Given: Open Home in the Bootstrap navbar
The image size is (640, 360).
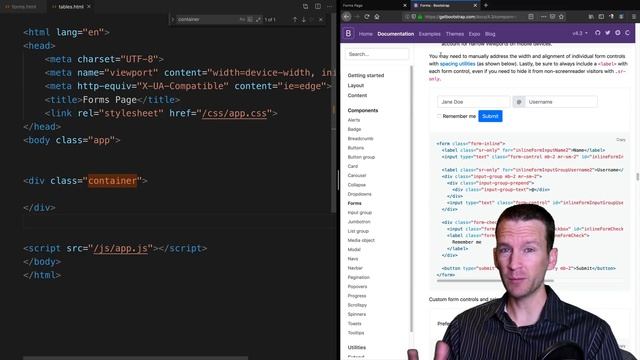Looking at the screenshot, I should click(x=366, y=34).
